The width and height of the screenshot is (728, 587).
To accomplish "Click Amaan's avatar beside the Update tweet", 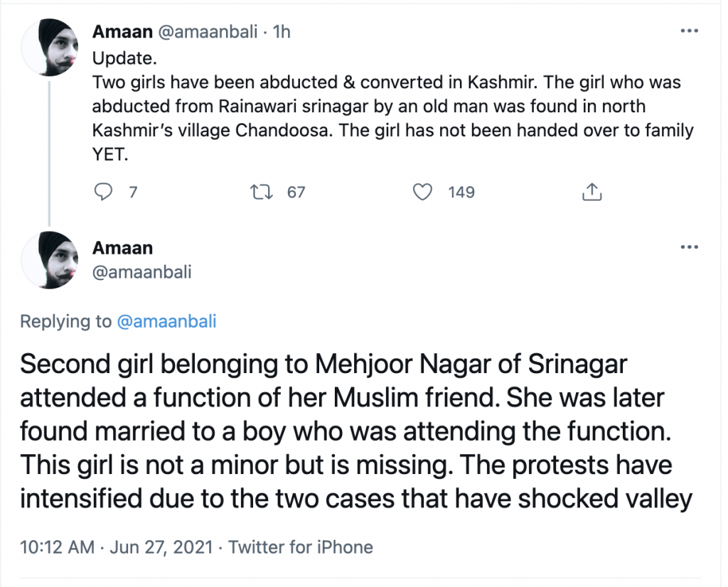I will tap(49, 48).
